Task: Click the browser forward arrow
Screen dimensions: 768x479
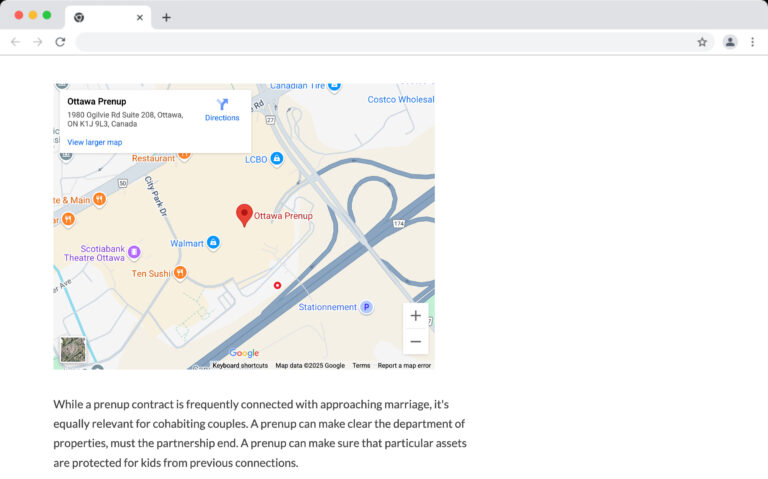Action: click(38, 42)
